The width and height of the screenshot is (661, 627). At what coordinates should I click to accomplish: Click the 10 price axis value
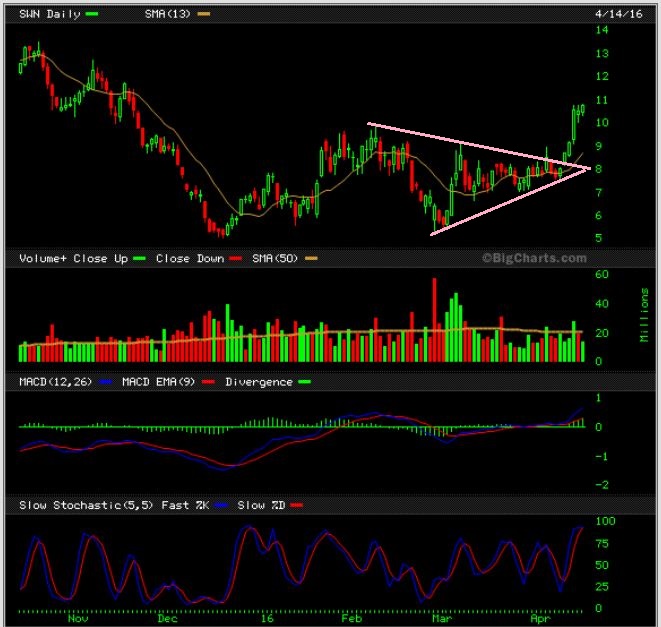tap(602, 123)
